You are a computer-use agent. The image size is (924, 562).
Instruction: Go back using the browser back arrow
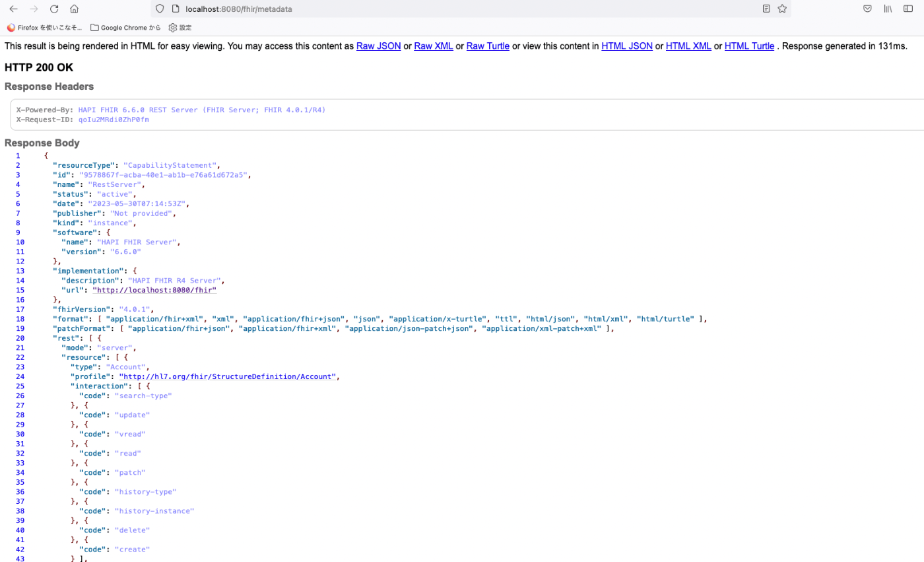point(13,9)
